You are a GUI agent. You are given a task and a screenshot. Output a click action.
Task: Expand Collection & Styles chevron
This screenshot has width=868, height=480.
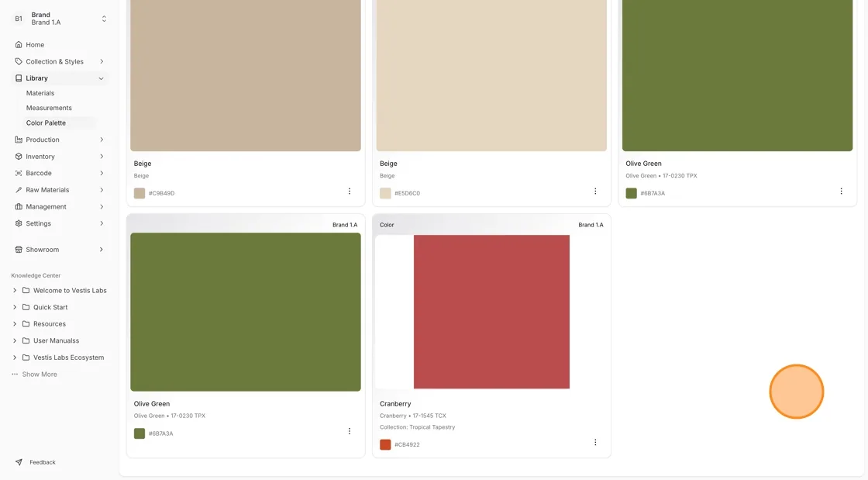[102, 61]
